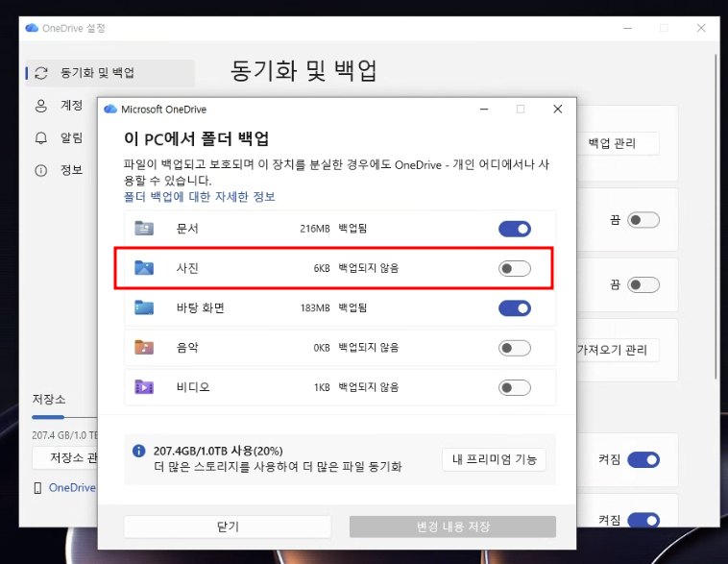Open 동기화 및 백업 settings section
The width and height of the screenshot is (728, 564).
110,73
